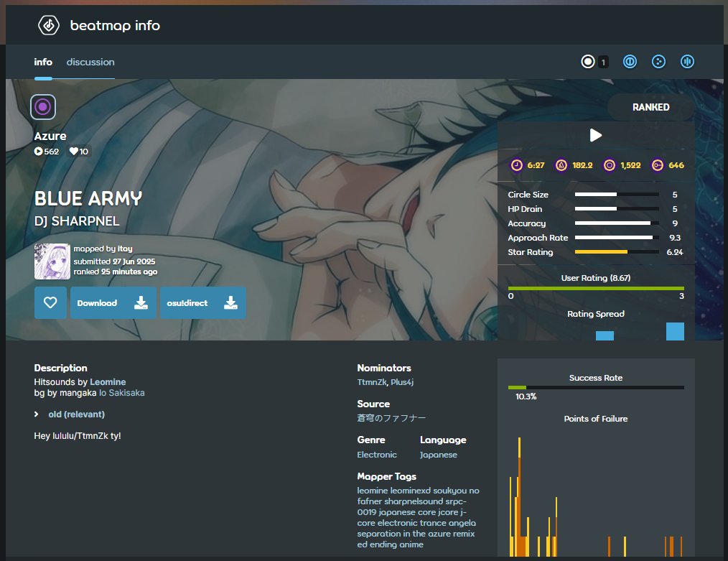Click the DJ SHARPNEL artist name
Viewport: 728px width, 561px height.
click(x=77, y=221)
